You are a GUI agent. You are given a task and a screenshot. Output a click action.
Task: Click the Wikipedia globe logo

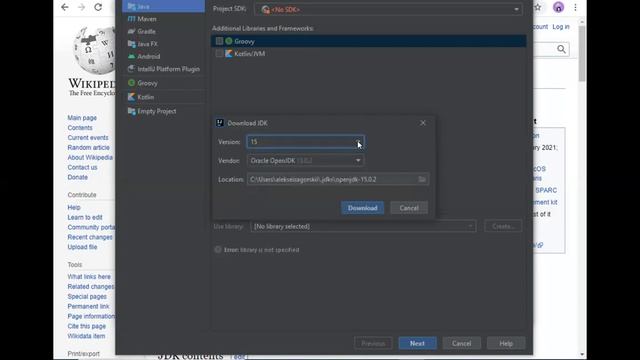click(x=94, y=51)
